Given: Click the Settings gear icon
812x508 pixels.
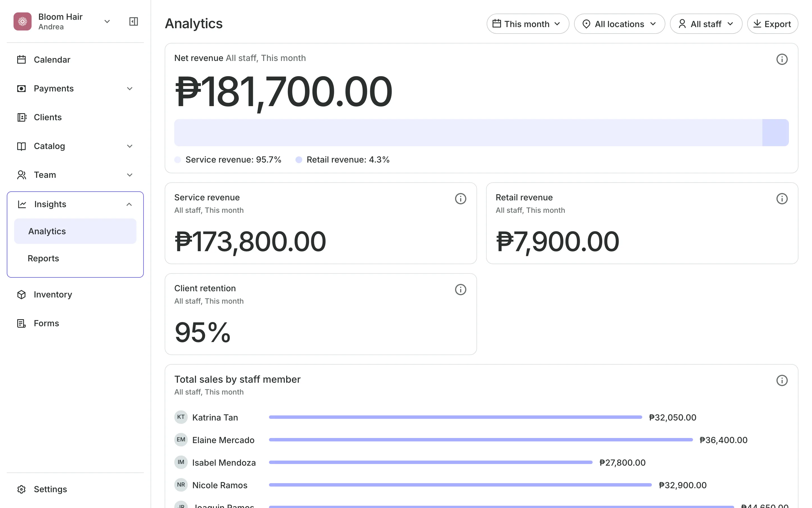Looking at the screenshot, I should pyautogui.click(x=21, y=489).
